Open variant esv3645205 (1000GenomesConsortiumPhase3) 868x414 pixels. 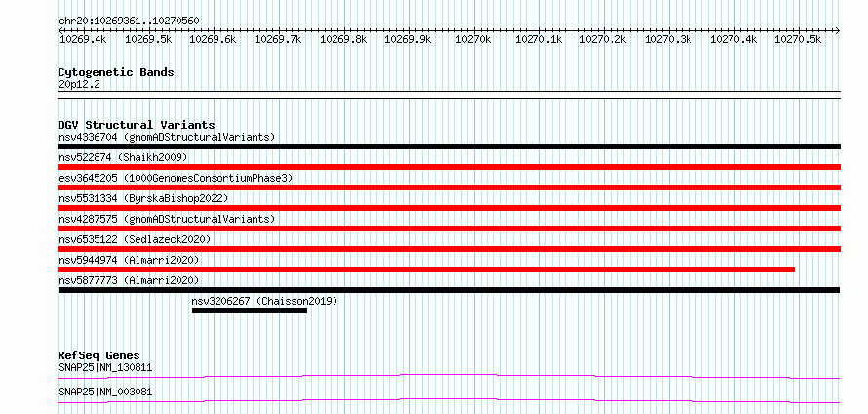pyautogui.click(x=176, y=178)
